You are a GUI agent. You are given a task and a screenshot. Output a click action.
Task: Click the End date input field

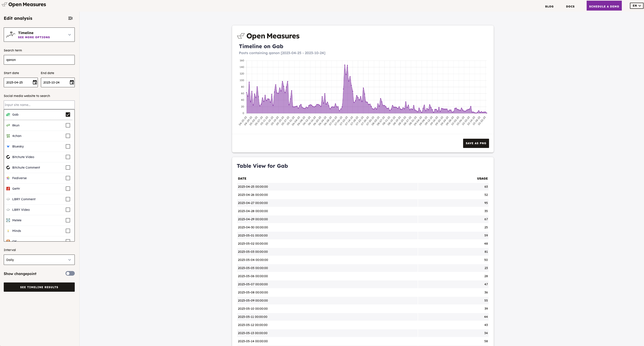(58, 82)
